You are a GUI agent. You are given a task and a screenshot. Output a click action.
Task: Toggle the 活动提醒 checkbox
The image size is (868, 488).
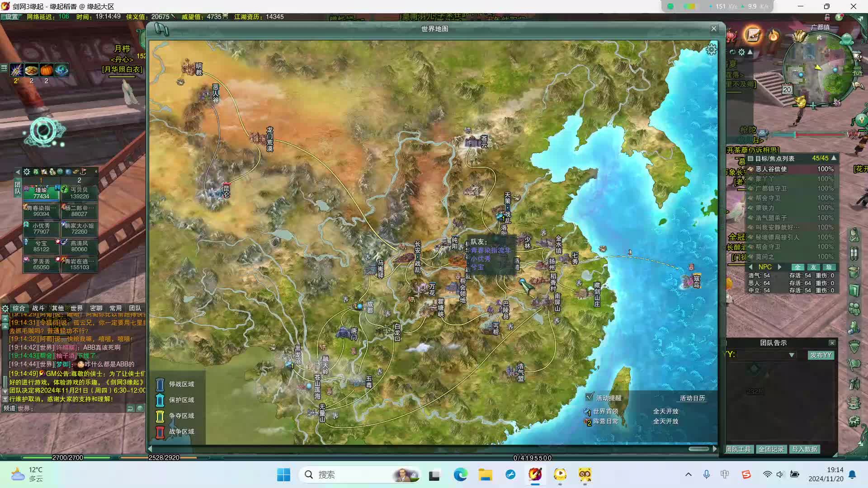tap(590, 397)
